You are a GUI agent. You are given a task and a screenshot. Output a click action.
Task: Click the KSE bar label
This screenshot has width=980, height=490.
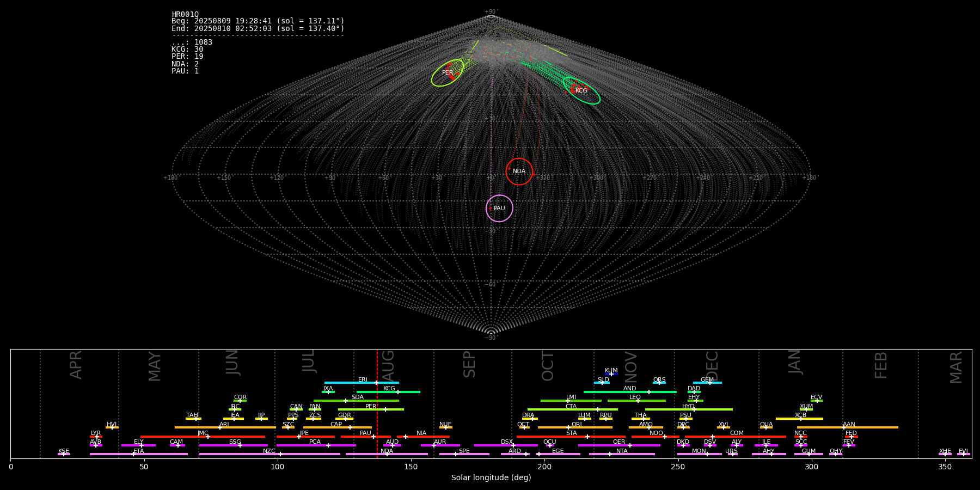pos(64,451)
